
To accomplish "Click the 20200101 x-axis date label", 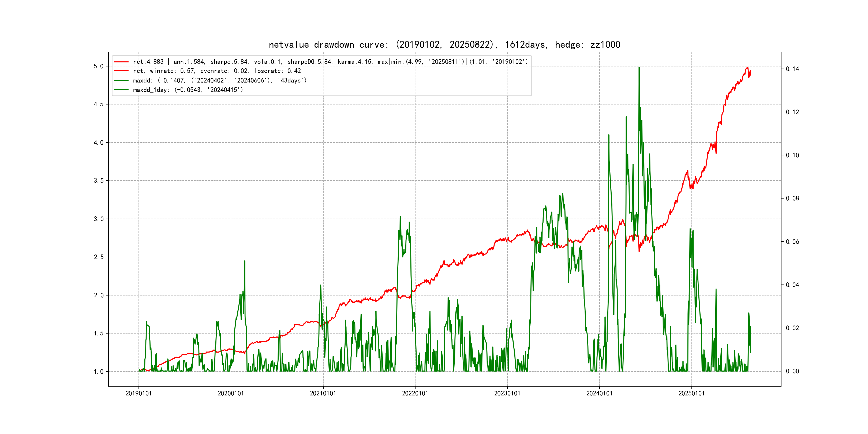I will click(x=230, y=394).
